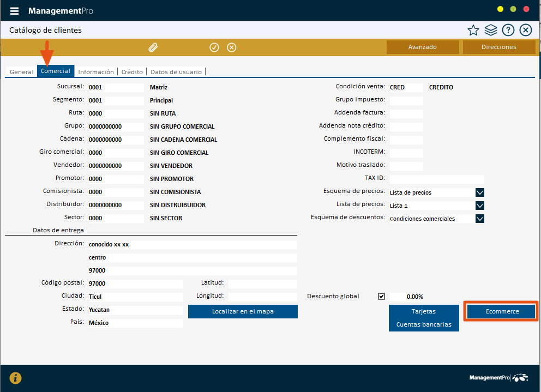Image resolution: width=541 pixels, height=392 pixels.
Task: Open help question mark icon
Action: [x=508, y=31]
